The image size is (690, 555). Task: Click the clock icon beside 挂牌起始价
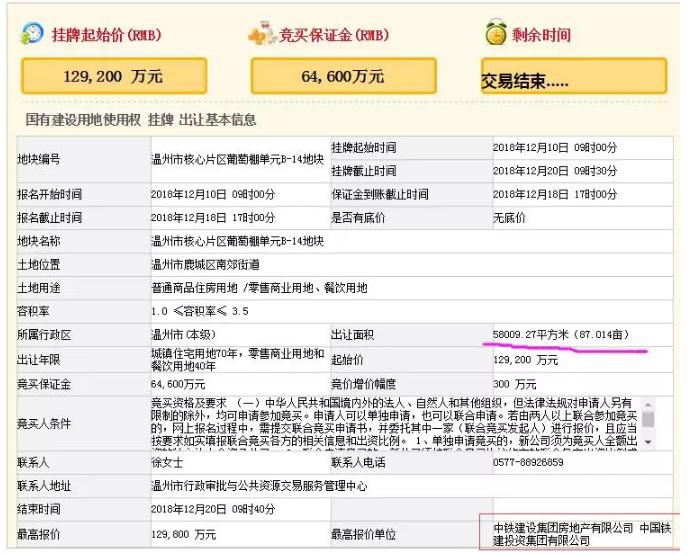pyautogui.click(x=32, y=34)
